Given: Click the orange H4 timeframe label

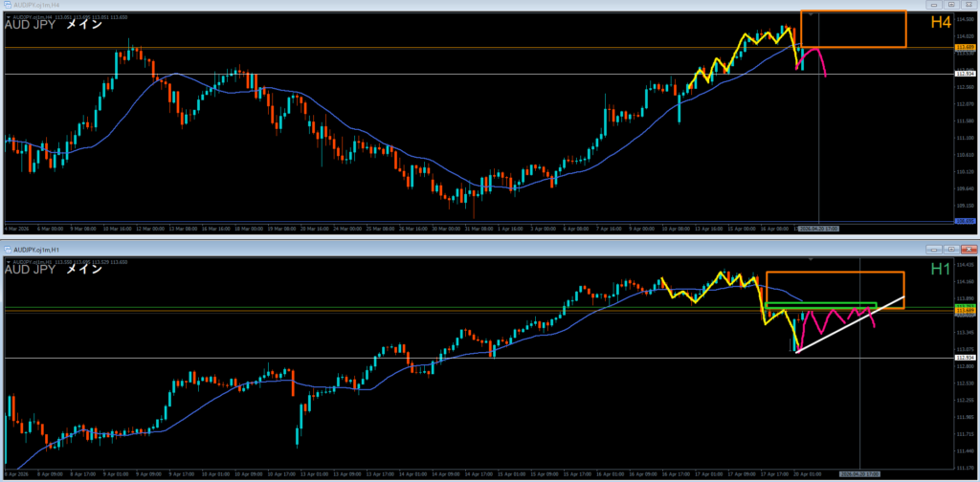Looking at the screenshot, I should 941,24.
